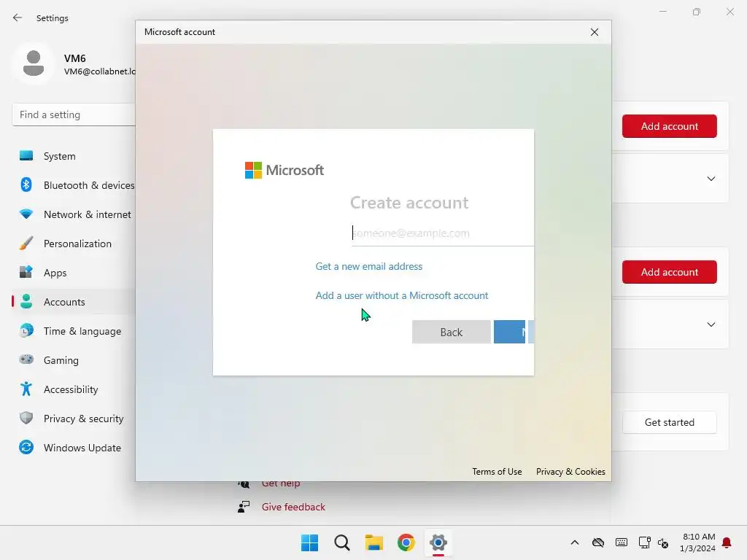Click the cloud sync tray icon
747x560 pixels.
click(598, 542)
